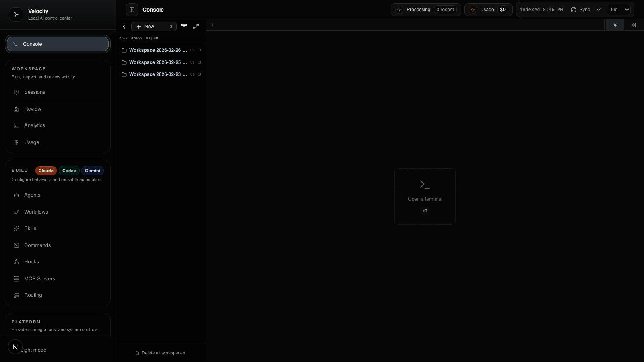Create a New workspace
Image resolution: width=644 pixels, height=362 pixels.
tap(149, 27)
